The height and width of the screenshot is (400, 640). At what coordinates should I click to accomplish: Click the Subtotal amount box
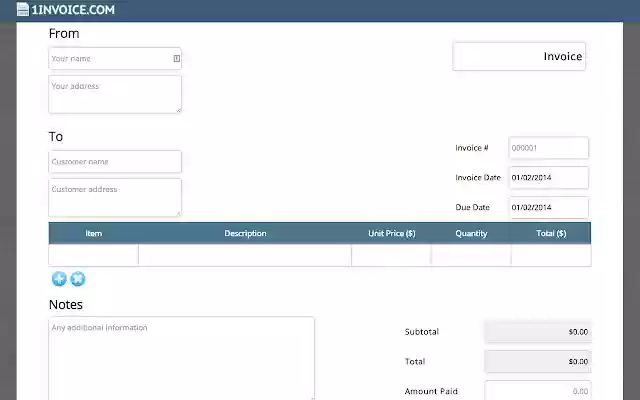538,332
